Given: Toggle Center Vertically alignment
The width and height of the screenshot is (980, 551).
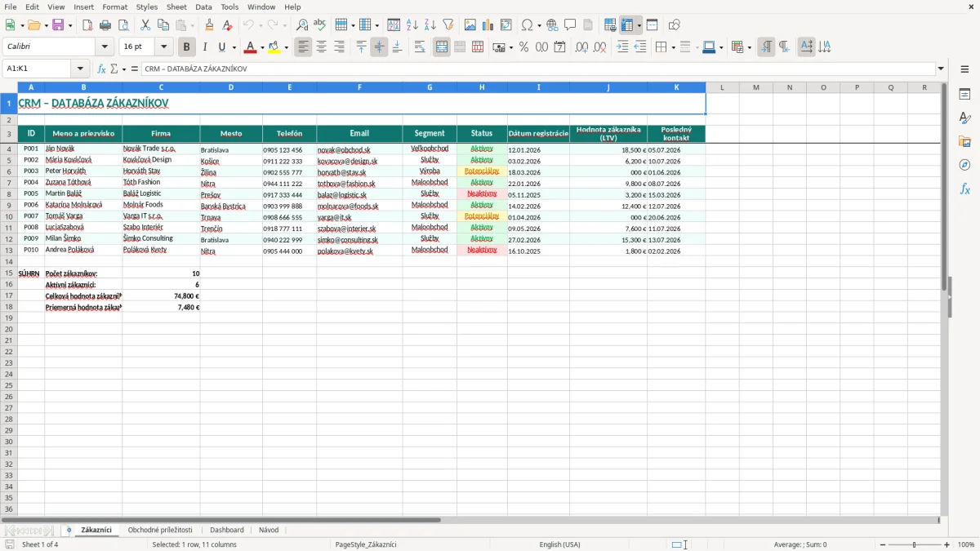Looking at the screenshot, I should tap(379, 47).
